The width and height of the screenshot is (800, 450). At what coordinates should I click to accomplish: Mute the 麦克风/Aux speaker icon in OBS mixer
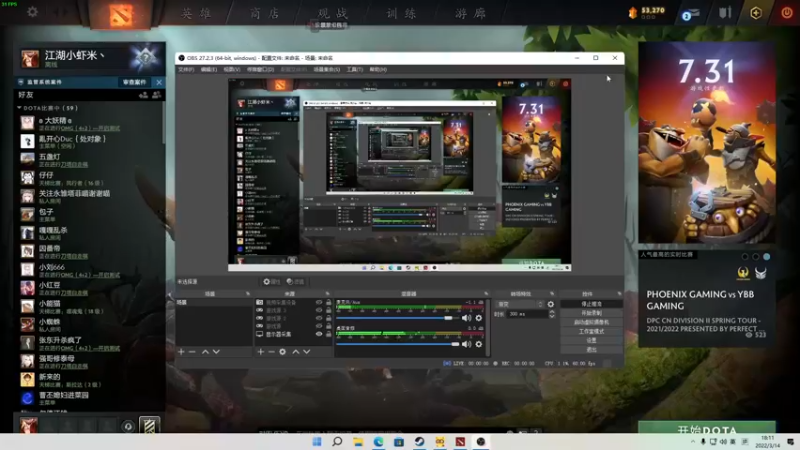(x=466, y=318)
